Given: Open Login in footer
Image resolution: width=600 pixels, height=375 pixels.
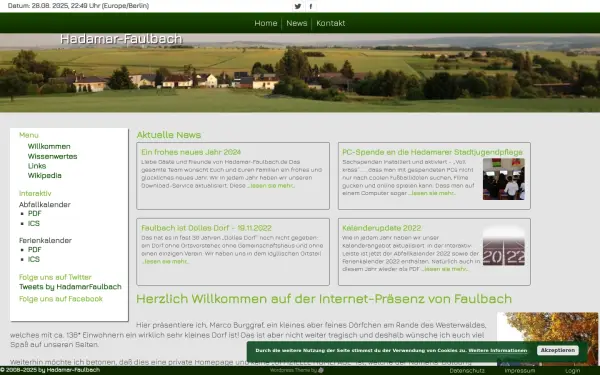Looking at the screenshot, I should click(572, 370).
